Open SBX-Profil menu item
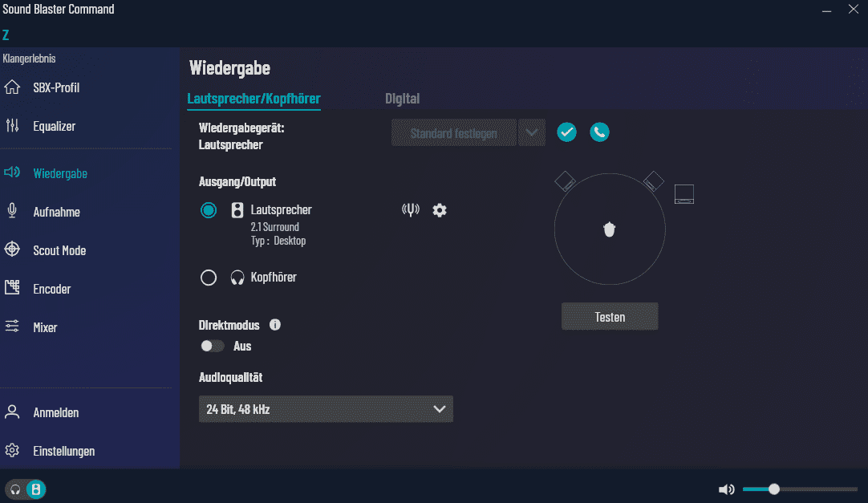Viewport: 868px width, 503px height. click(56, 87)
